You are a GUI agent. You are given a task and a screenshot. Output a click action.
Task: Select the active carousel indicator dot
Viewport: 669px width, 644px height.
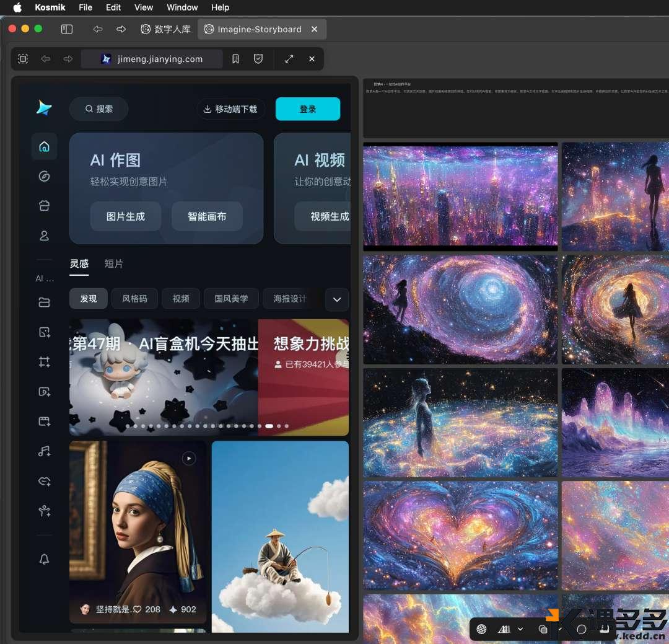pyautogui.click(x=269, y=426)
